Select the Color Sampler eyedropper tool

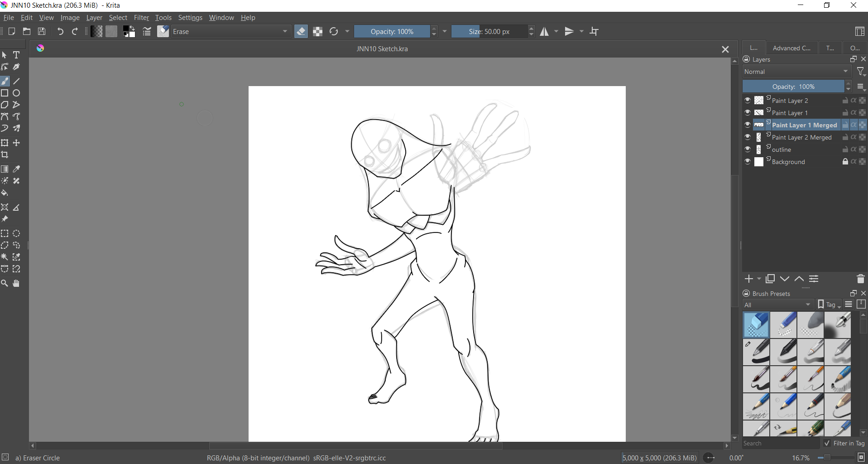click(17, 169)
